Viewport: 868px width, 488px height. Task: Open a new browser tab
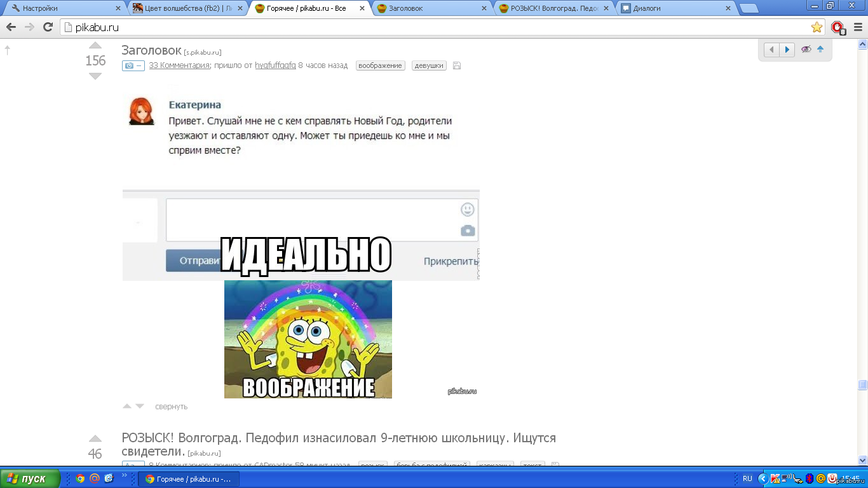(749, 8)
